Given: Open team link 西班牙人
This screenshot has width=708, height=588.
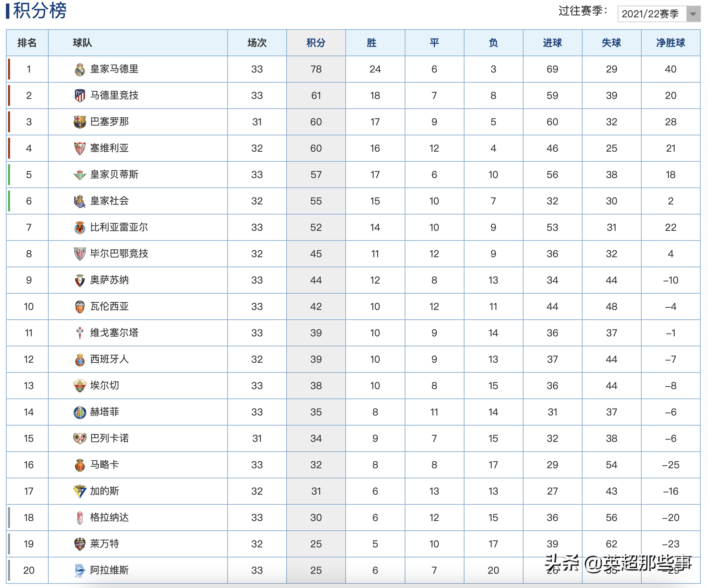Looking at the screenshot, I should 109,359.
